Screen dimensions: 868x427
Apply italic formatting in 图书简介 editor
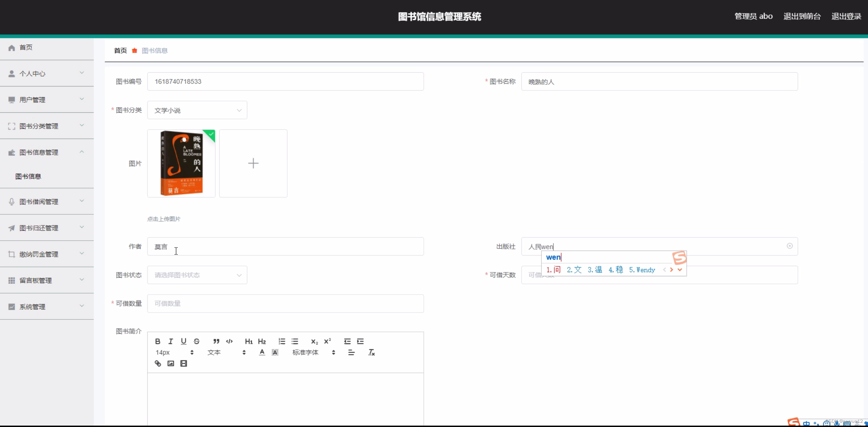click(171, 341)
